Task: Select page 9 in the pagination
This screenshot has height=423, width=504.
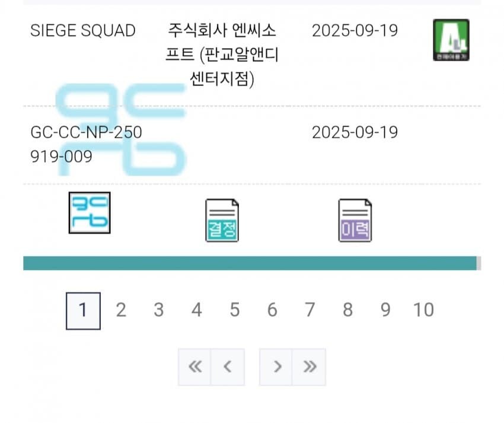Action: pyautogui.click(x=385, y=310)
